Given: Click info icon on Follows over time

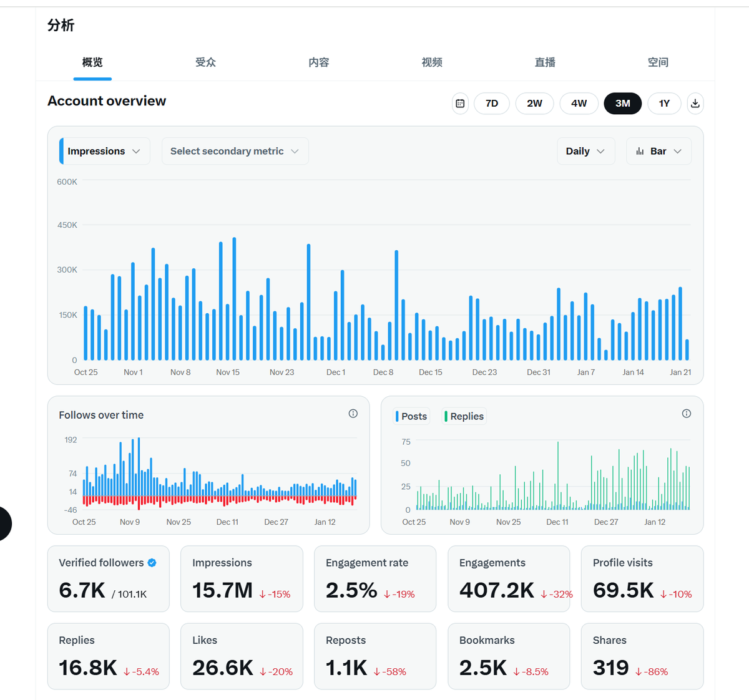Looking at the screenshot, I should click(353, 414).
